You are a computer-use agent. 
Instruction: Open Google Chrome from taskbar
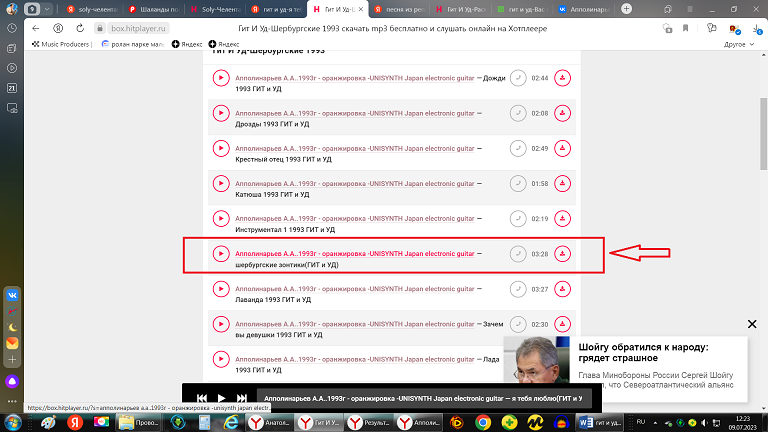[483, 422]
